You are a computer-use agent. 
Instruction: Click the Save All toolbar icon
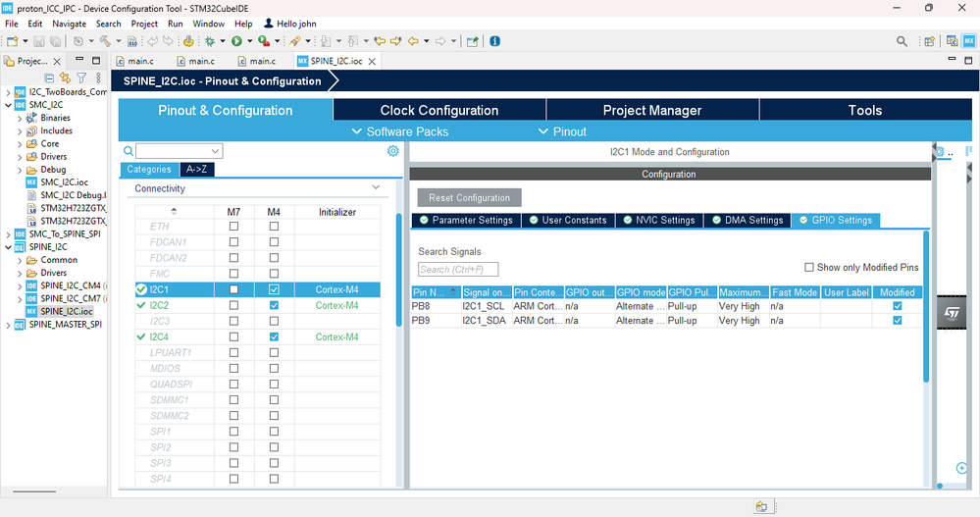pos(56,41)
